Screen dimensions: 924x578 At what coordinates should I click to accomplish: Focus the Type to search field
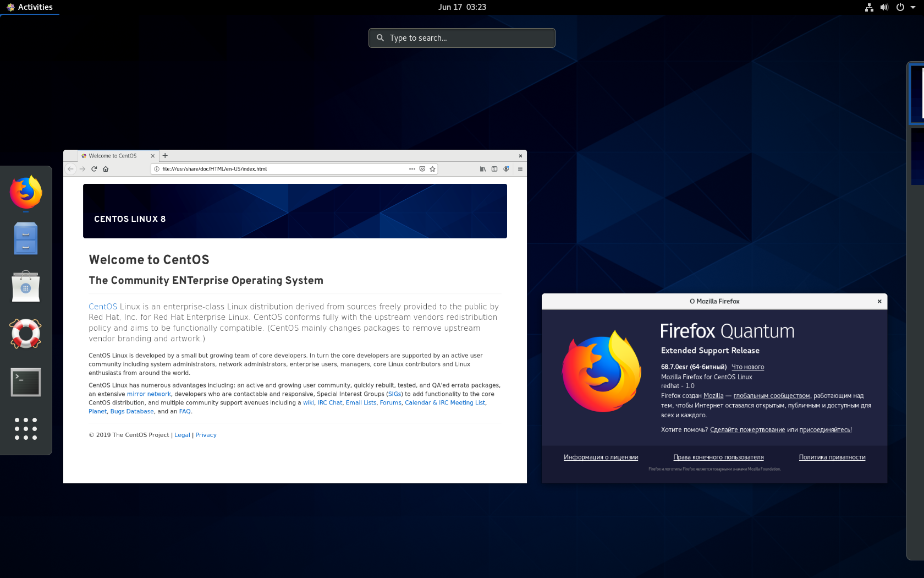[462, 38]
